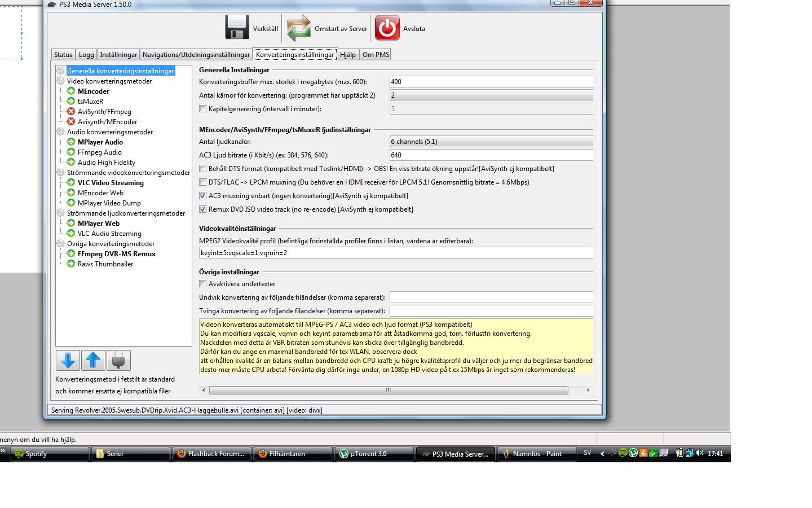Click the green icon beside MPlayer Audio
812x508 pixels.
[x=71, y=142]
